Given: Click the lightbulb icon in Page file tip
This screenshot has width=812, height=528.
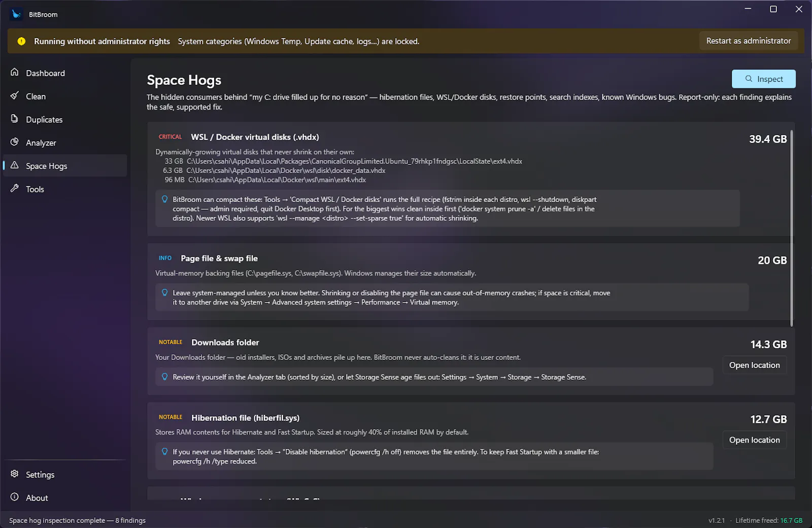Looking at the screenshot, I should coord(164,292).
